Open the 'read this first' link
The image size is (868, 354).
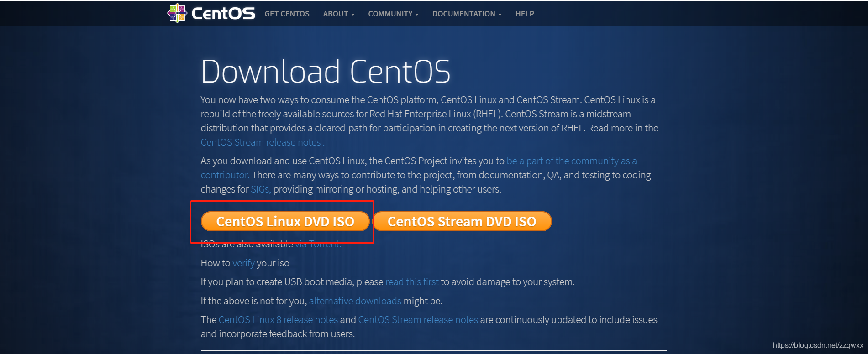(x=412, y=282)
